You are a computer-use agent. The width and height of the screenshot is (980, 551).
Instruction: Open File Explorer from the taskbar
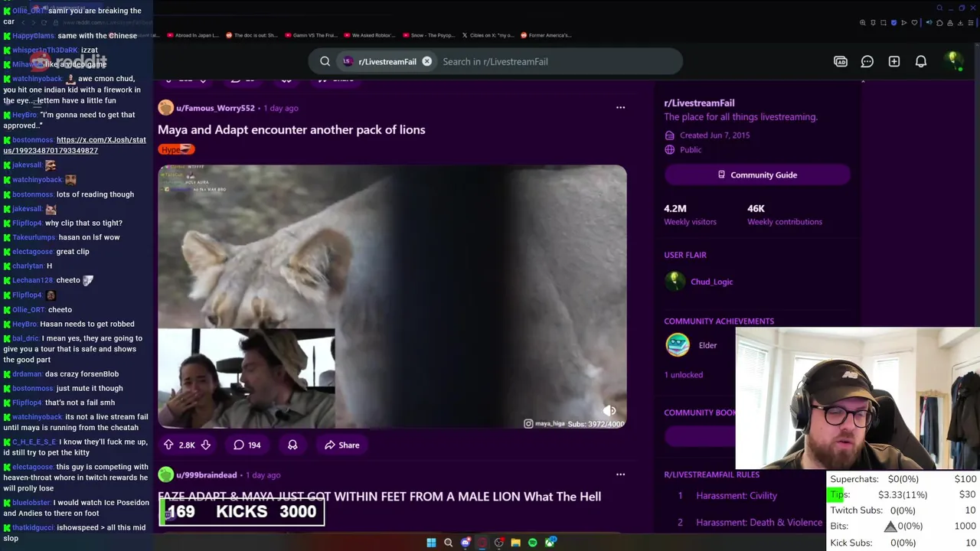click(515, 543)
